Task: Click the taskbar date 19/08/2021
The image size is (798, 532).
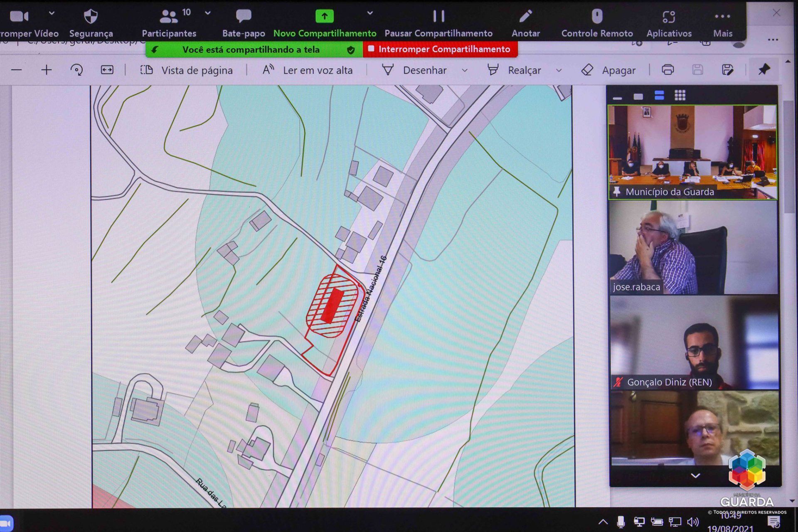Action: coord(730,528)
